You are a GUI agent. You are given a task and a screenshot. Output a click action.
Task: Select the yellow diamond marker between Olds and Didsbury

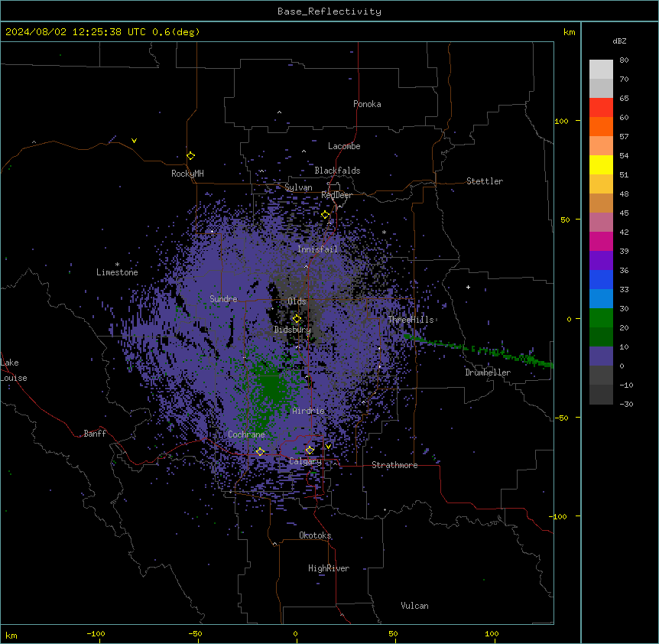click(297, 319)
